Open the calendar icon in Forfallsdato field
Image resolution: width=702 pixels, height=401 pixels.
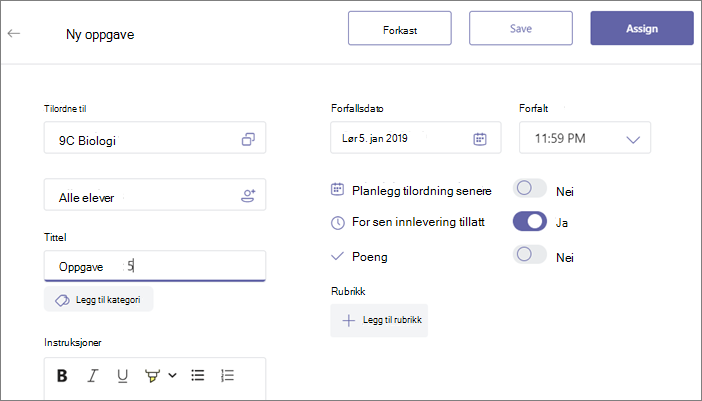pyautogui.click(x=479, y=139)
